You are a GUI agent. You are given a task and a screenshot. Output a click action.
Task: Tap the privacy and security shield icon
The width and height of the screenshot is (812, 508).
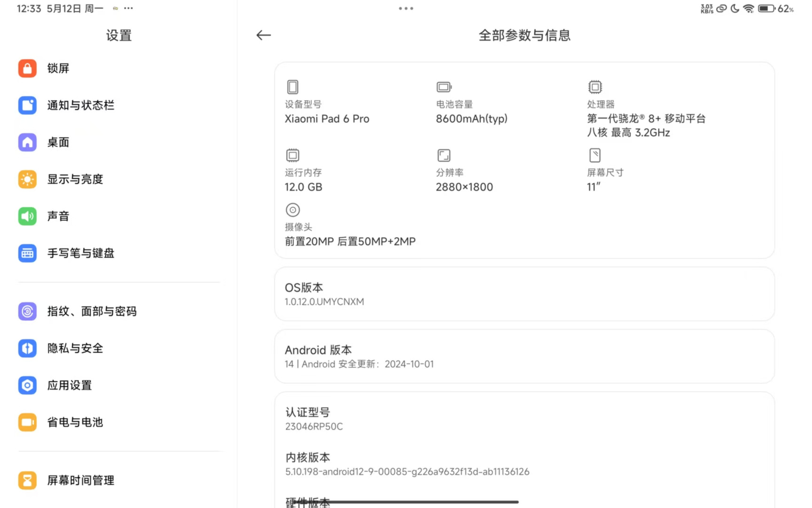[x=27, y=349]
